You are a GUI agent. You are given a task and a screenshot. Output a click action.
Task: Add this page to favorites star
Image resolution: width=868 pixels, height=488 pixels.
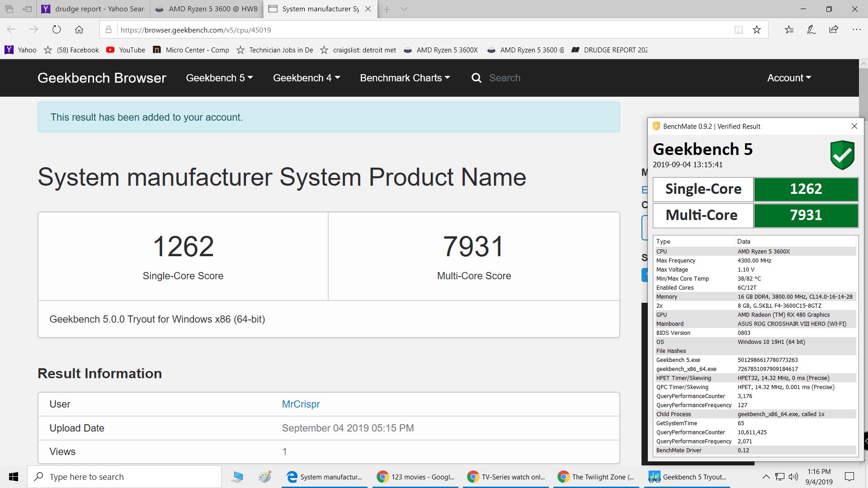tap(757, 30)
